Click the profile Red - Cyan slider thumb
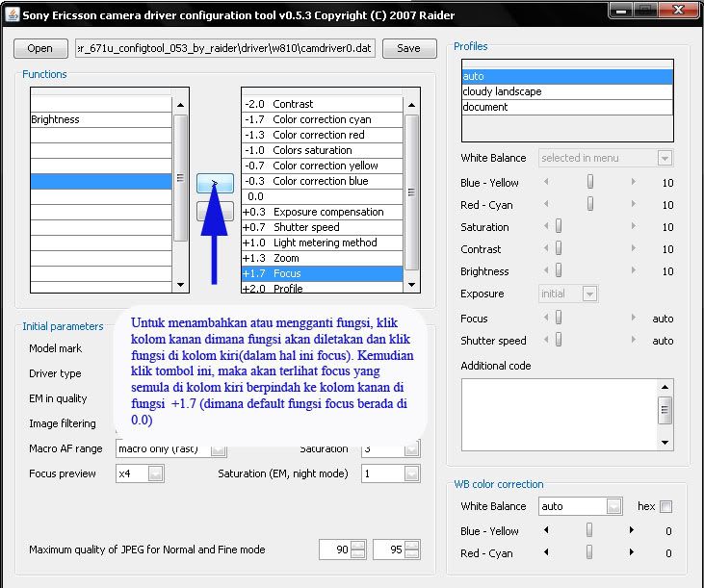Image resolution: width=704 pixels, height=588 pixels. coord(590,204)
